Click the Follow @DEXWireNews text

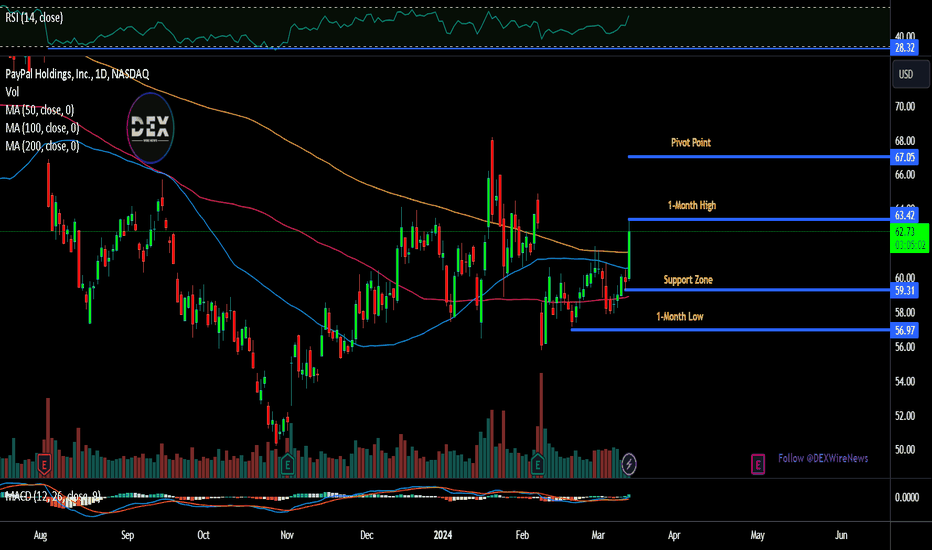click(x=823, y=458)
